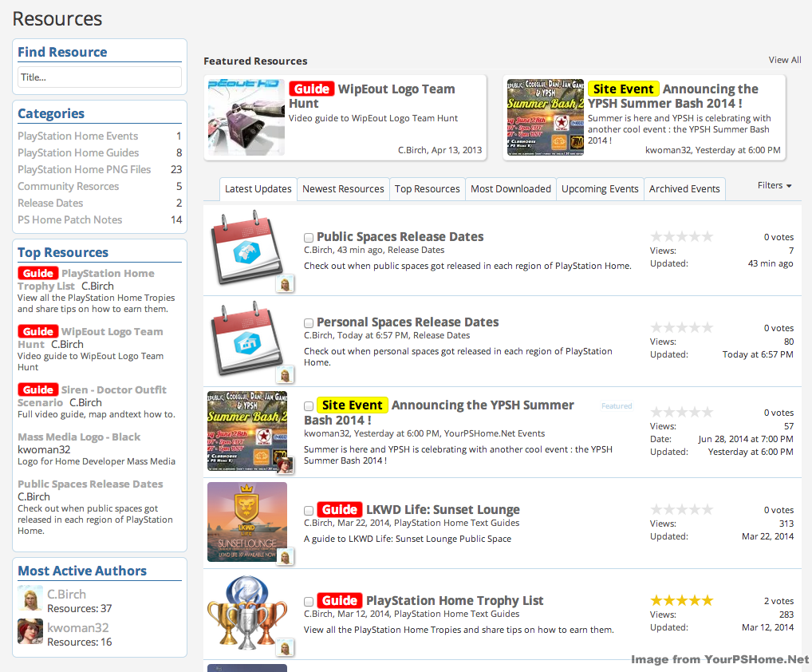The height and width of the screenshot is (672, 812).
Task: Open the LKWD Sunset Lounge thumbnail
Action: tap(247, 522)
